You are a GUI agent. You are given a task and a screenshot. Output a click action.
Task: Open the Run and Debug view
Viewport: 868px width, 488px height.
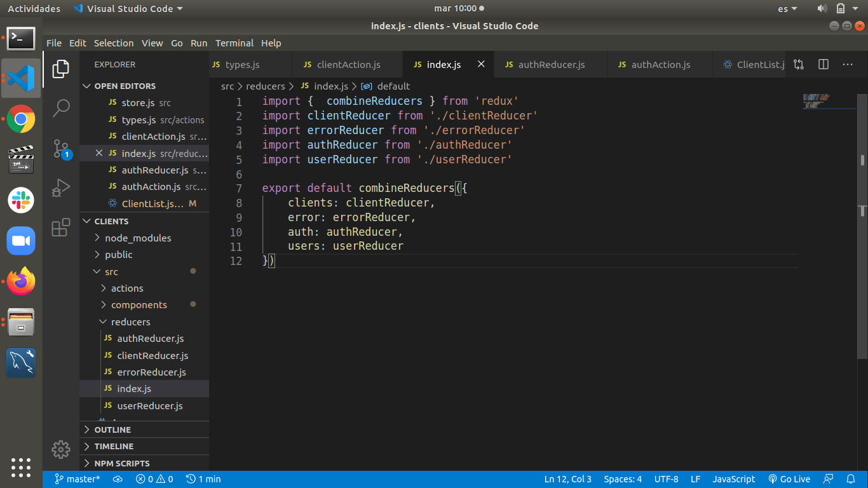pos(61,188)
